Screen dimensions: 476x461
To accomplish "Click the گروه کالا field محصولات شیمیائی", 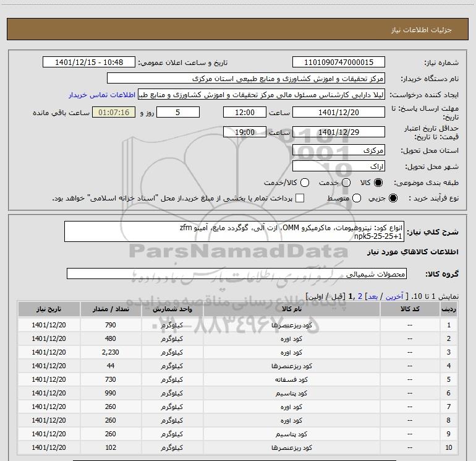I will coord(237,274).
